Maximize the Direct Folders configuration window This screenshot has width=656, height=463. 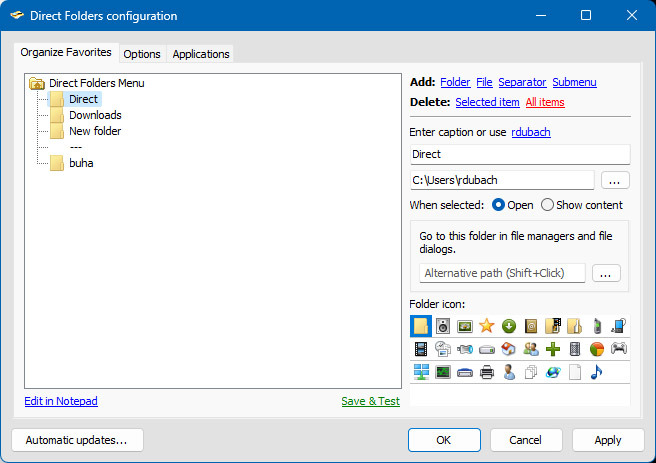coord(586,15)
